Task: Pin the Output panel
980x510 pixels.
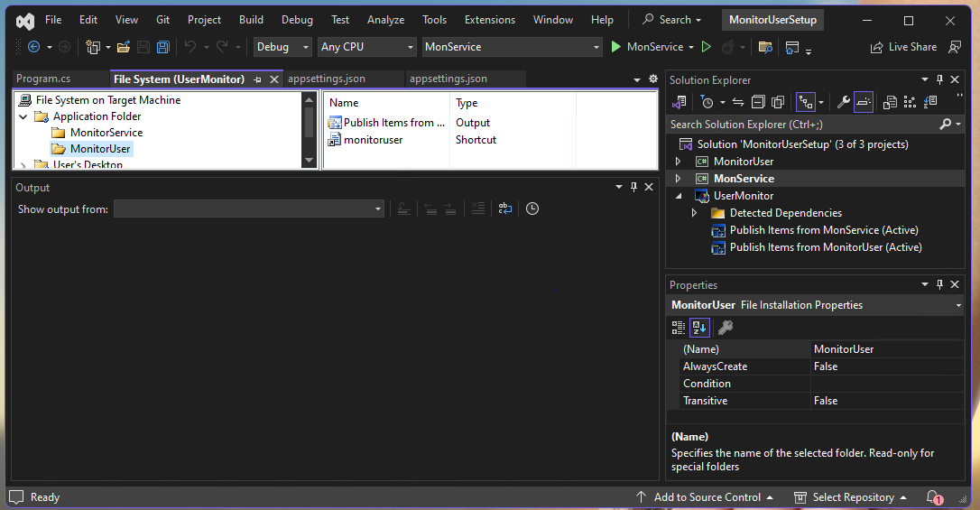Action: click(633, 187)
